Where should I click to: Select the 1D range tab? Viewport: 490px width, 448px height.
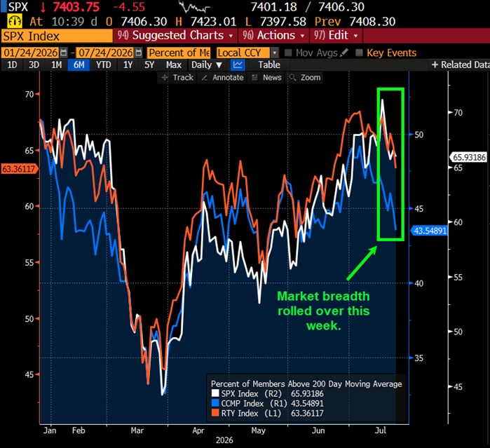(12, 65)
